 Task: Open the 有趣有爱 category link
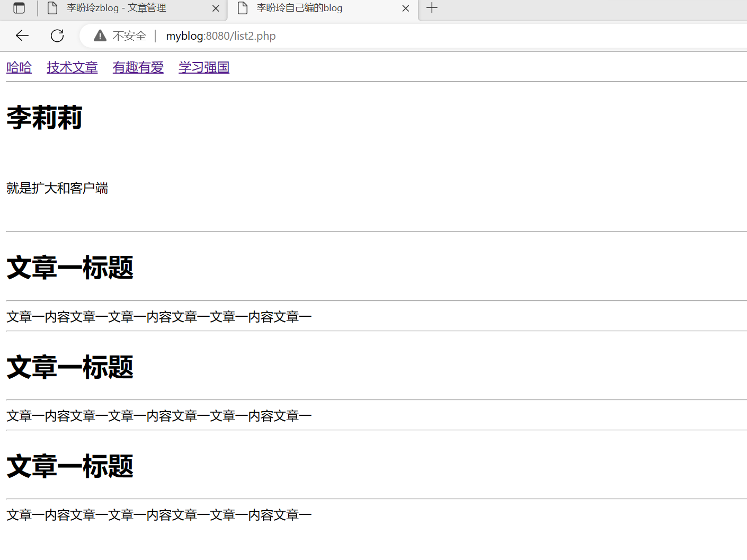point(138,67)
